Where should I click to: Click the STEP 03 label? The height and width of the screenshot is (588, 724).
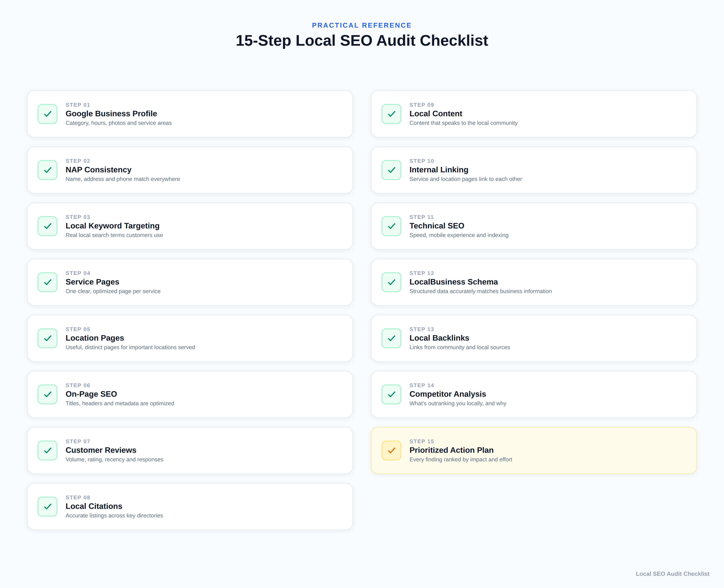point(78,217)
